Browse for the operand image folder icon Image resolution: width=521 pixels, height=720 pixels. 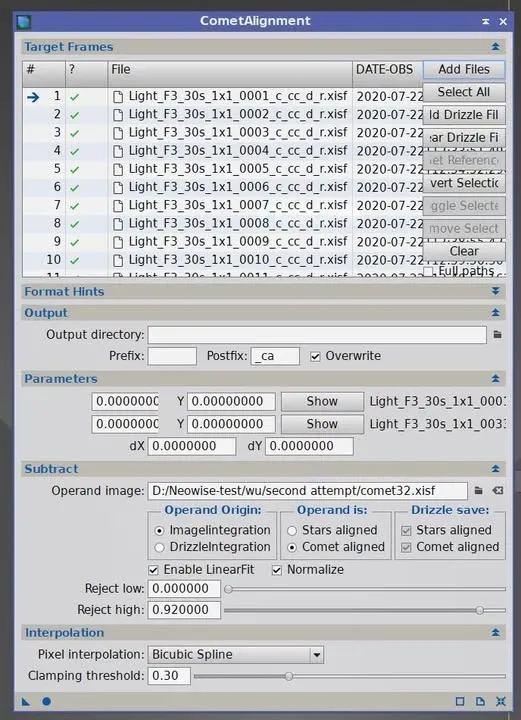478,490
